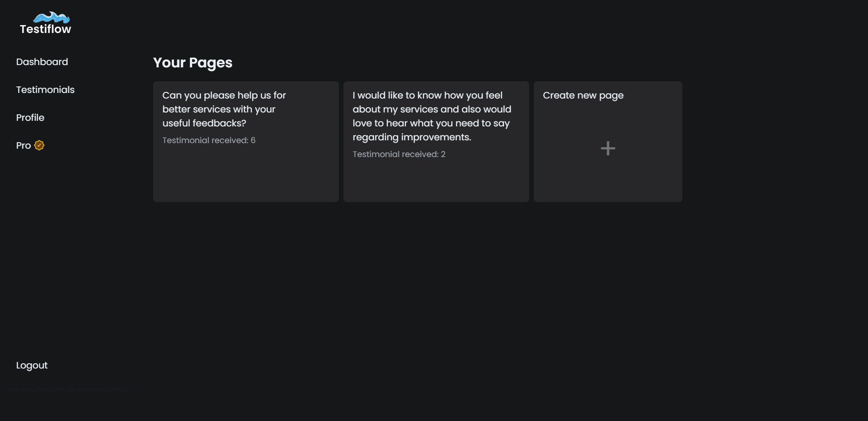Click the Testiflow brand name text
The height and width of the screenshot is (421, 868).
(45, 29)
